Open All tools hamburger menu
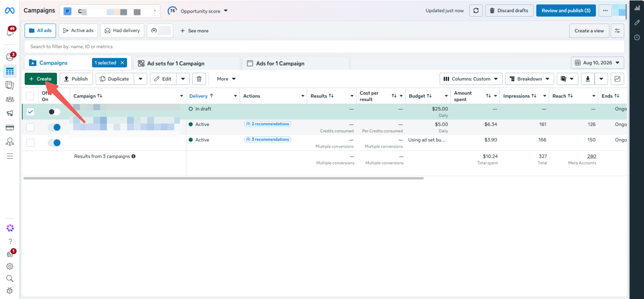Image resolution: width=644 pixels, height=299 pixels. pyautogui.click(x=10, y=156)
